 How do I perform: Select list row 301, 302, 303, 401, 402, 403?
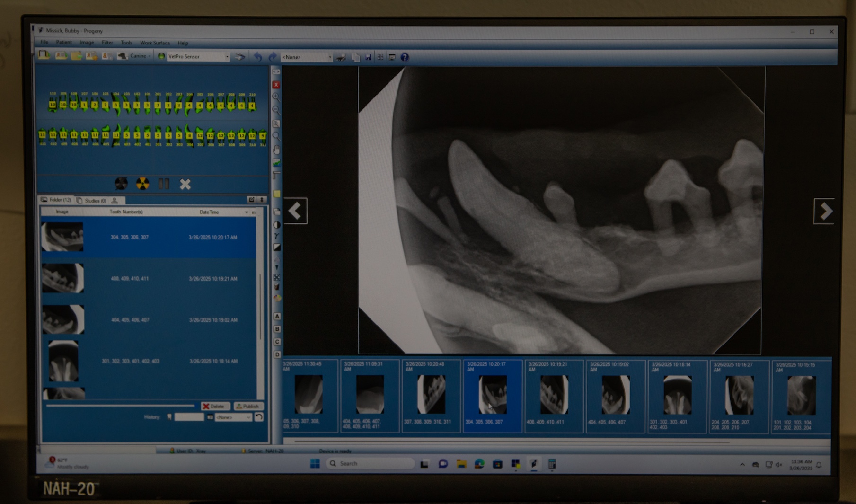(x=149, y=361)
